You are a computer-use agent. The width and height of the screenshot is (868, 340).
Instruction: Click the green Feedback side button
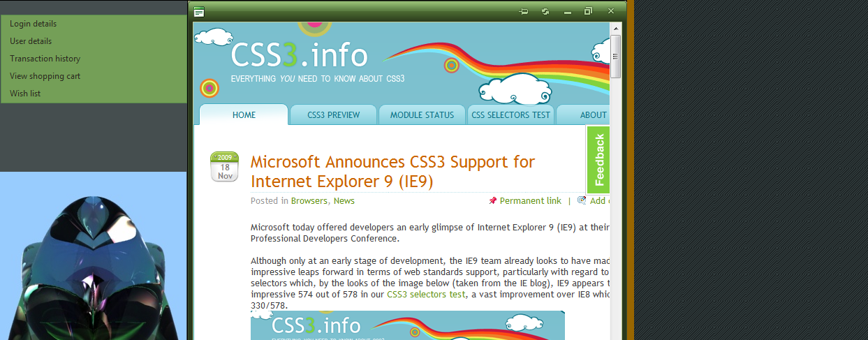click(598, 160)
